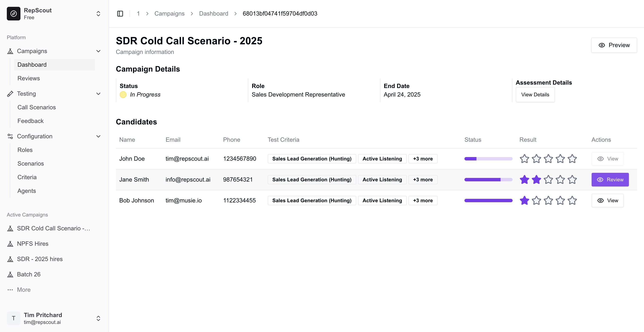Open the Tim Pritchard account menu
644x332 pixels.
[x=99, y=318]
